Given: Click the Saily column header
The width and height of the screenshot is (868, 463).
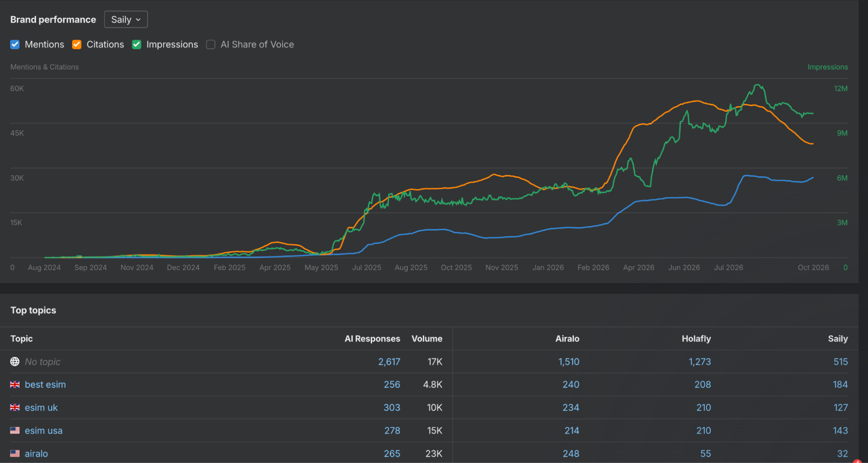Looking at the screenshot, I should 838,339.
